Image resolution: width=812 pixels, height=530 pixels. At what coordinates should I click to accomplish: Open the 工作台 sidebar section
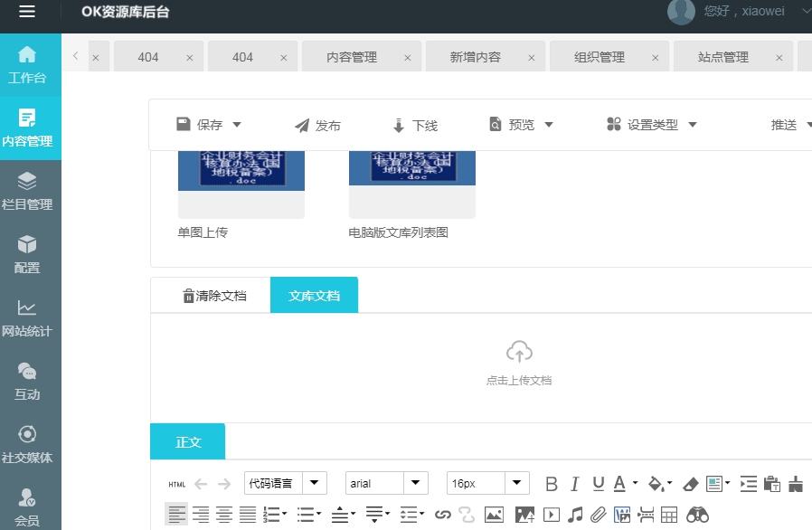click(27, 65)
